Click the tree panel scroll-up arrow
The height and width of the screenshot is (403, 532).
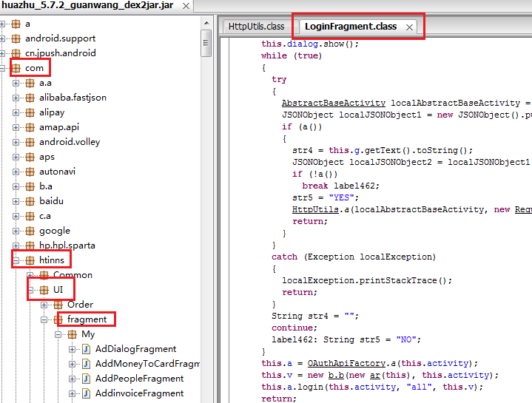pyautogui.click(x=206, y=24)
